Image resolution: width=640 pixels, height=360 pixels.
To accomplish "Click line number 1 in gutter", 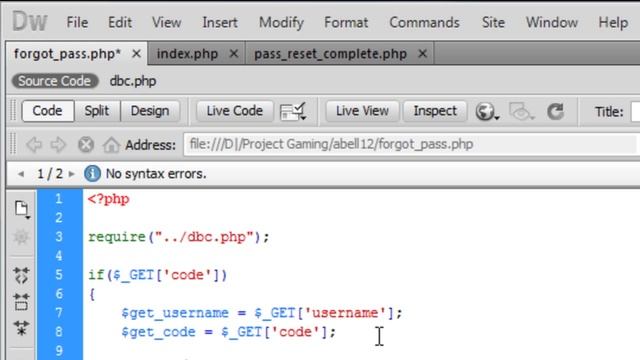I will coord(59,199).
